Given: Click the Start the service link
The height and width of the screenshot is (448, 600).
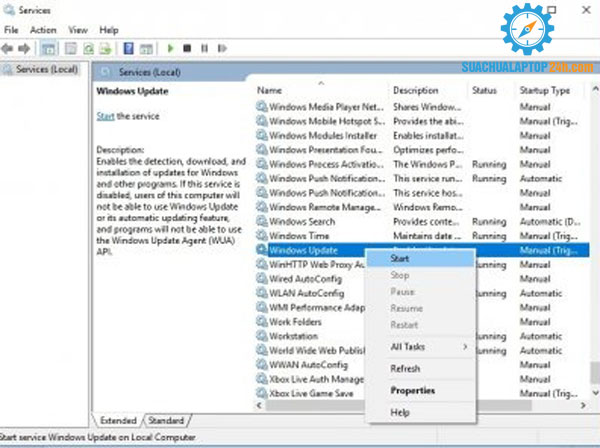Looking at the screenshot, I should 105,116.
